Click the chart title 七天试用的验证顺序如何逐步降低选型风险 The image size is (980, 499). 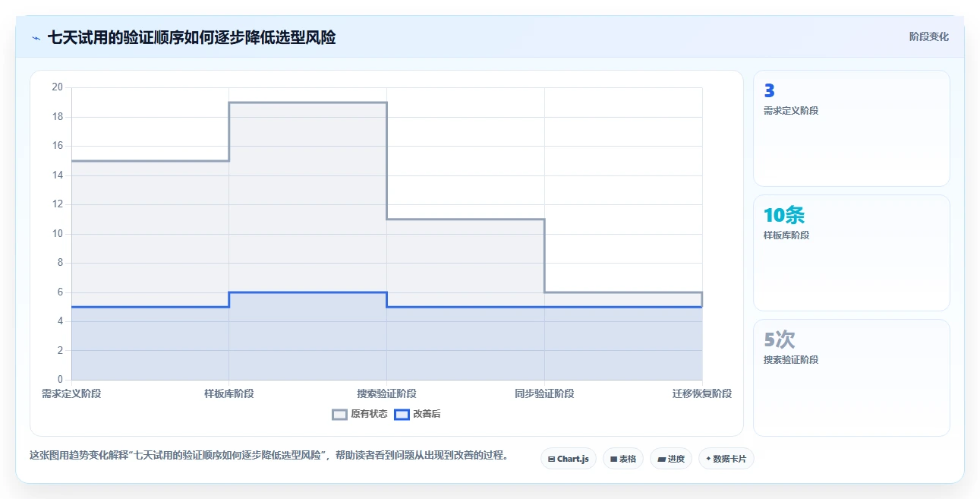coord(191,37)
